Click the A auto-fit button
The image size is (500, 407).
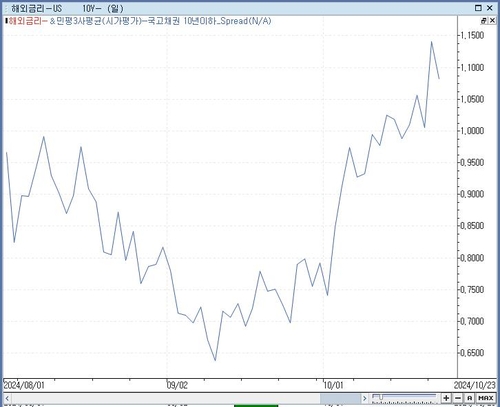(469, 398)
